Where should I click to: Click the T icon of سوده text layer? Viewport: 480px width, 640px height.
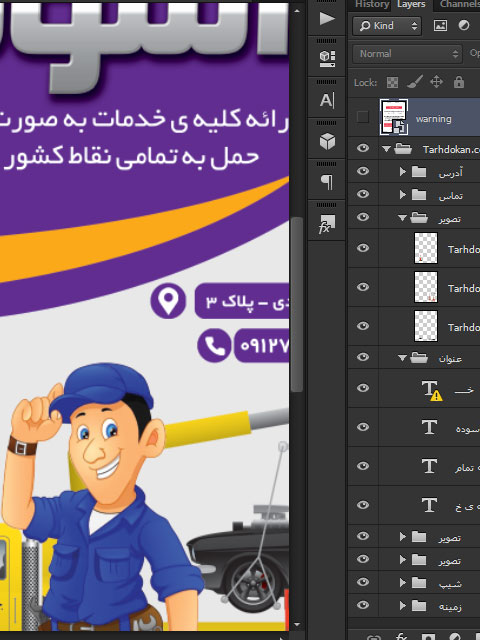[429, 427]
